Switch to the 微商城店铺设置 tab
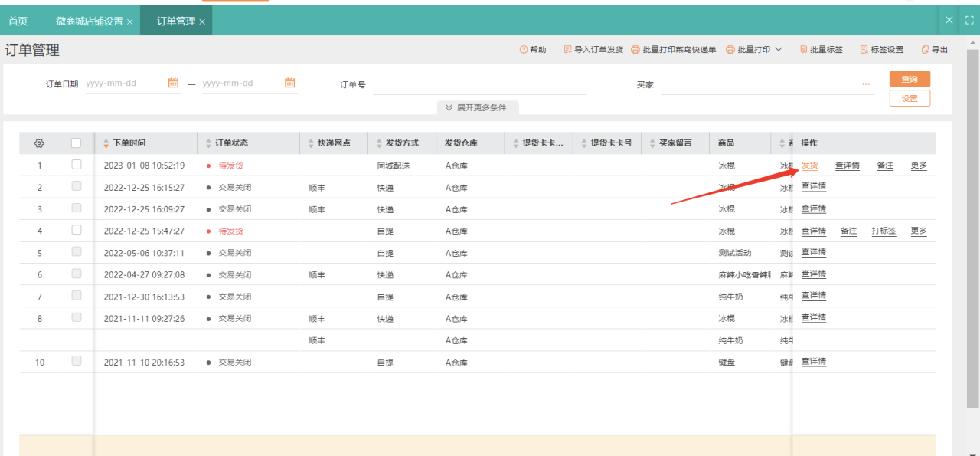The height and width of the screenshot is (456, 980). point(89,21)
